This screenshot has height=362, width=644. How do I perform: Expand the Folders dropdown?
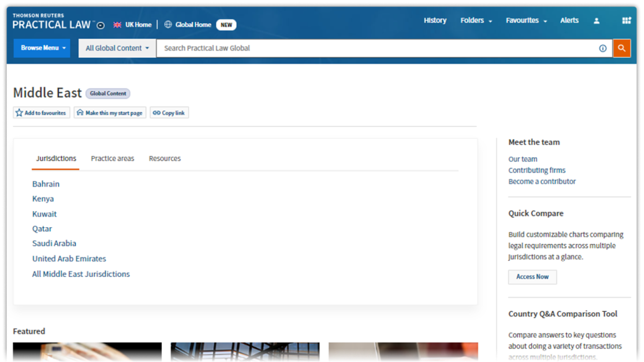pos(476,21)
